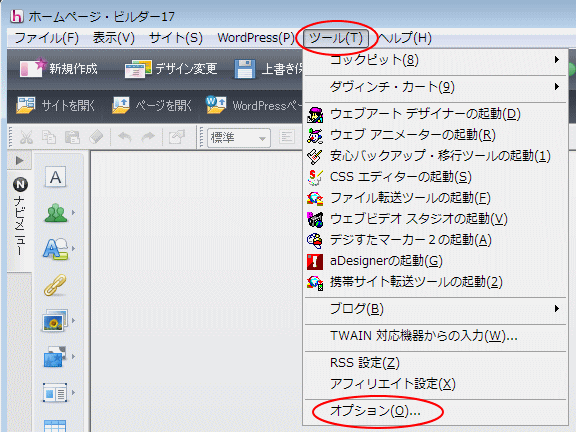Image resolution: width=576 pixels, height=432 pixels.
Task: Click the ページを開く button
Action: 151,105
